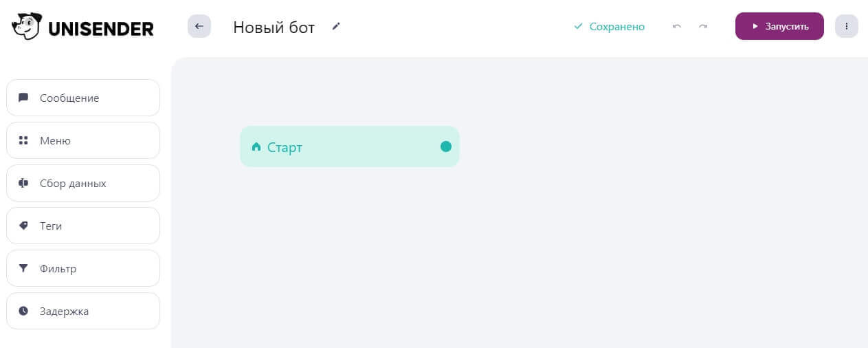Click the Старт node output connector dot
Image resolution: width=868 pixels, height=348 pixels.
coord(445,146)
